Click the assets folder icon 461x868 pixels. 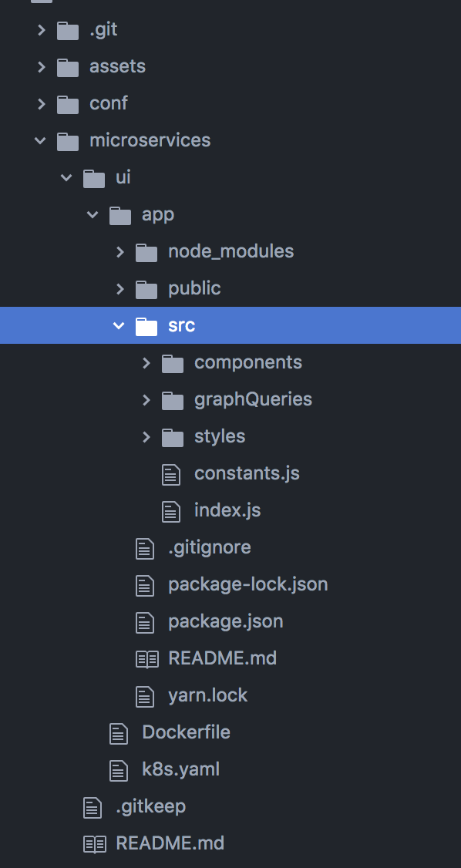tap(67, 66)
